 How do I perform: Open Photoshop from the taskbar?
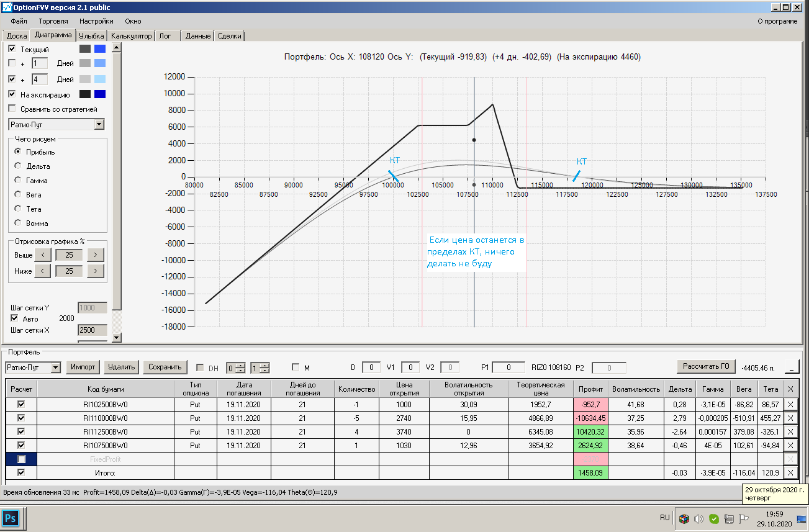click(11, 518)
